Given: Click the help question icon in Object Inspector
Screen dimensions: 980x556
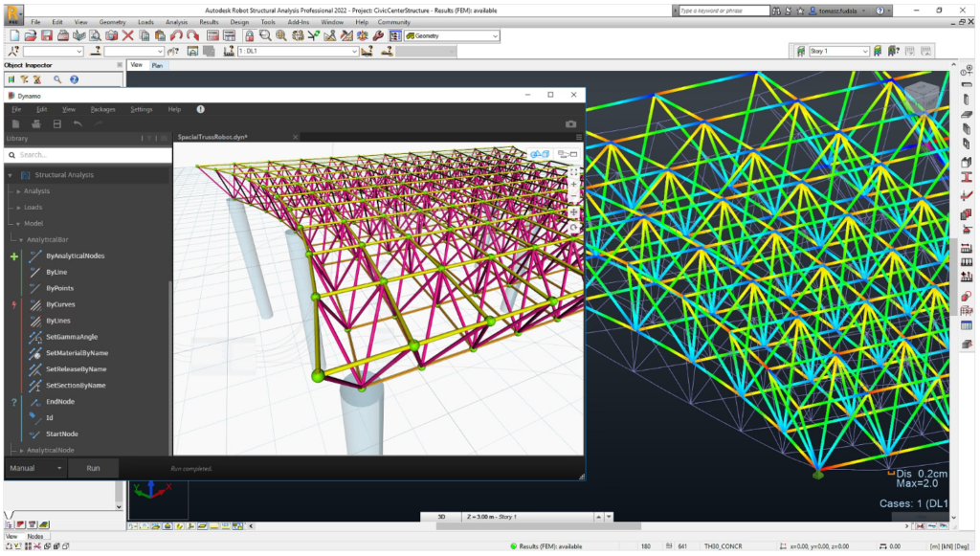Looking at the screenshot, I should (x=74, y=80).
